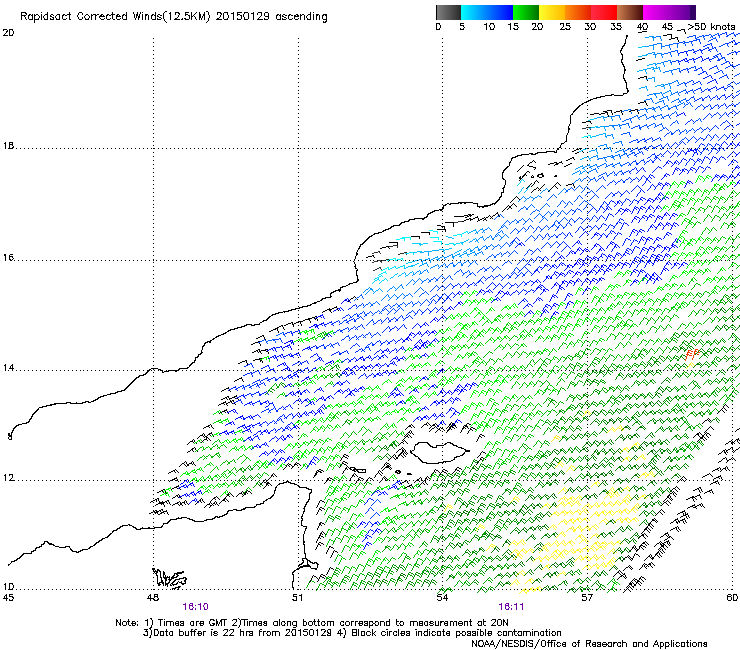Click the latitude label "16" on left axis
Image resolution: width=740 pixels, height=650 pixels.
[8, 258]
